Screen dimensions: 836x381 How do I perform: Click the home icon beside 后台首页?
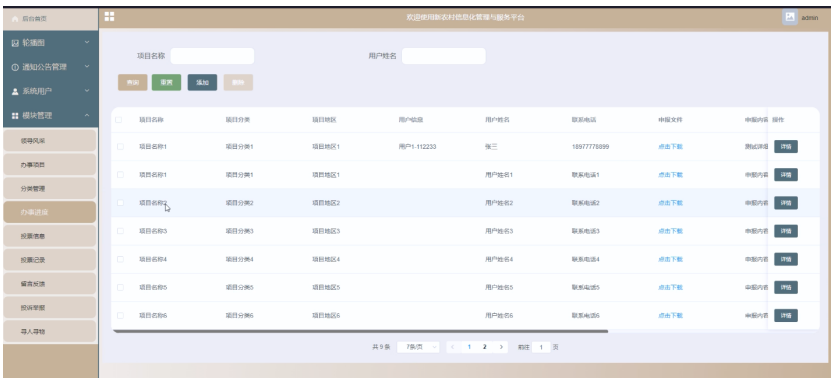[14, 19]
